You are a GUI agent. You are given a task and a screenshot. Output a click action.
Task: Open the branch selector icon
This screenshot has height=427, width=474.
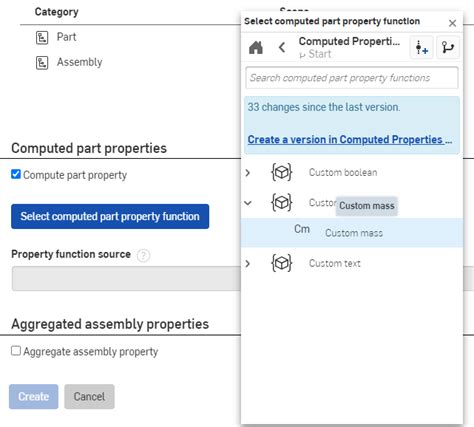448,48
